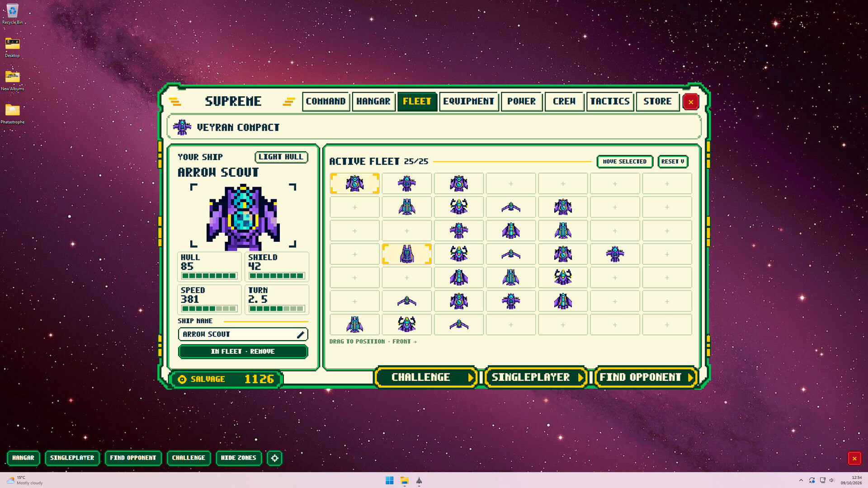Image resolution: width=868 pixels, height=488 pixels.
Task: Select the ship in fifth row, fifth column
Action: pyautogui.click(x=563, y=277)
